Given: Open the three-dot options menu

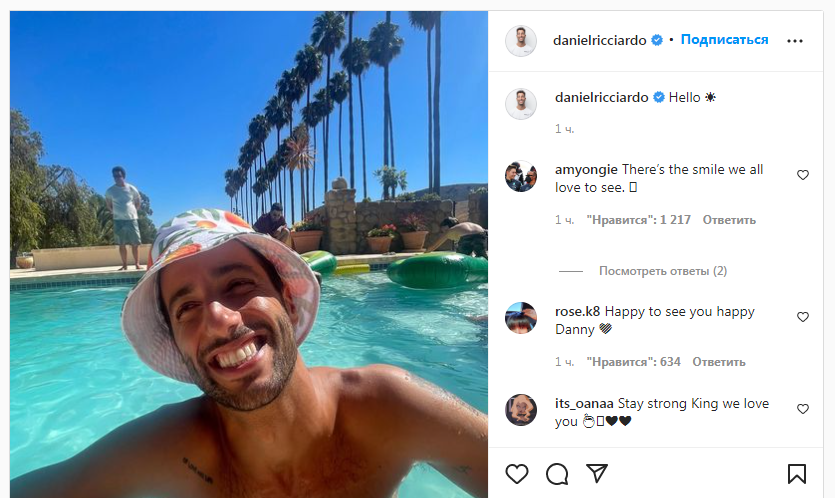Looking at the screenshot, I should [795, 41].
